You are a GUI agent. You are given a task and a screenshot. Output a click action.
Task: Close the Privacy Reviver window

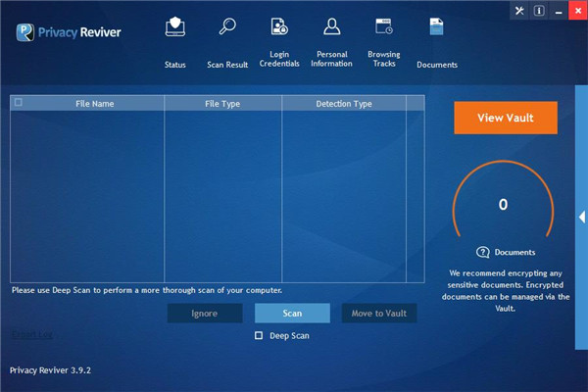[x=578, y=11]
